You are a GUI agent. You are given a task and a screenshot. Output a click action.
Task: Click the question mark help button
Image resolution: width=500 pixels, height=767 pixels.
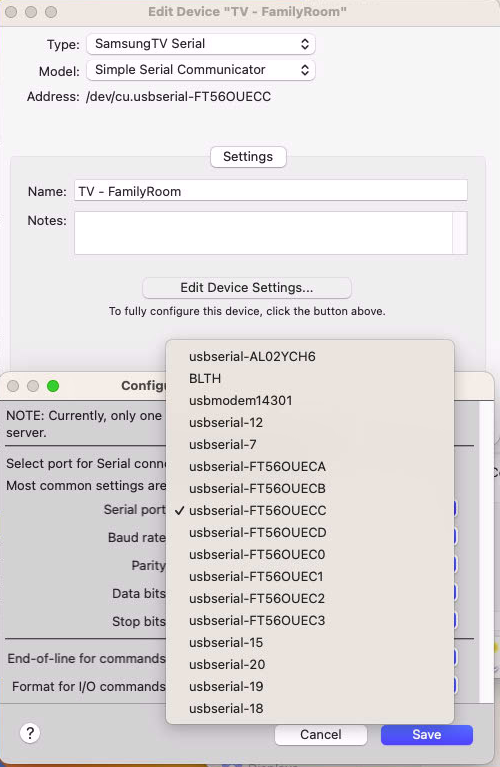click(x=30, y=733)
